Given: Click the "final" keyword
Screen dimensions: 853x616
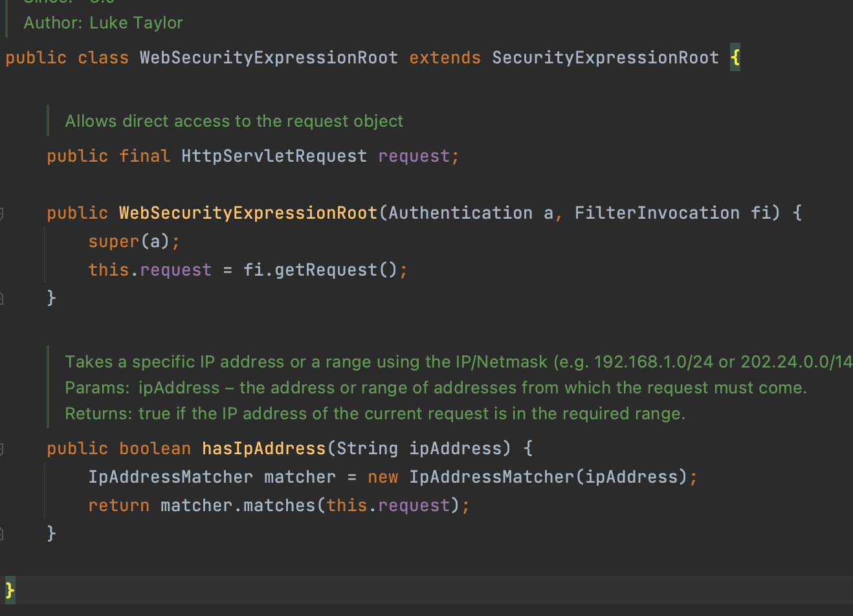Looking at the screenshot, I should click(145, 156).
